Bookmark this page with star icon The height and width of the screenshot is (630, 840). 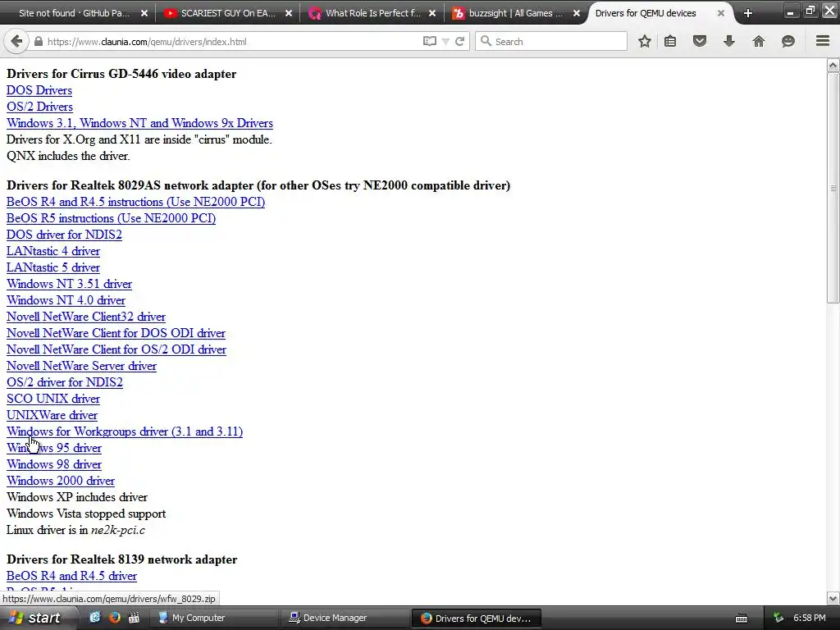coord(645,41)
